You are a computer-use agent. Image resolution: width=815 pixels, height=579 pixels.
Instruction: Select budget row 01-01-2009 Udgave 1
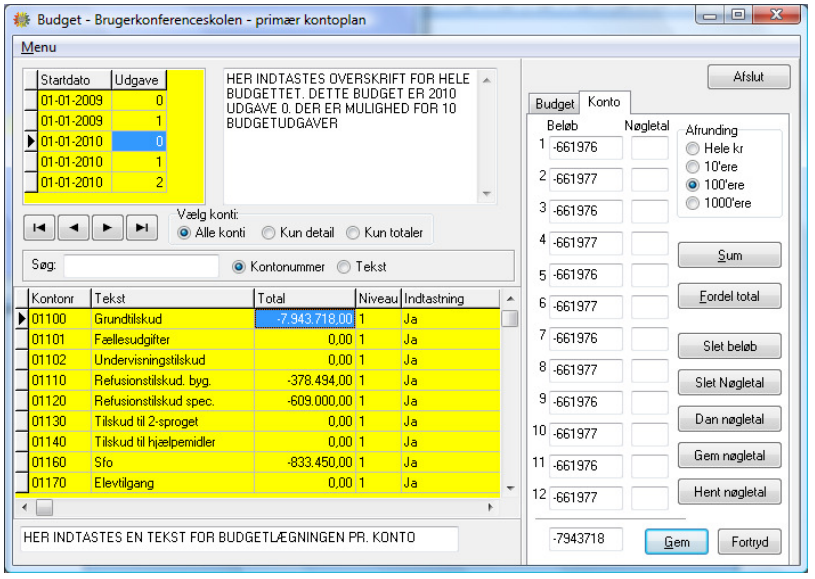(96, 121)
